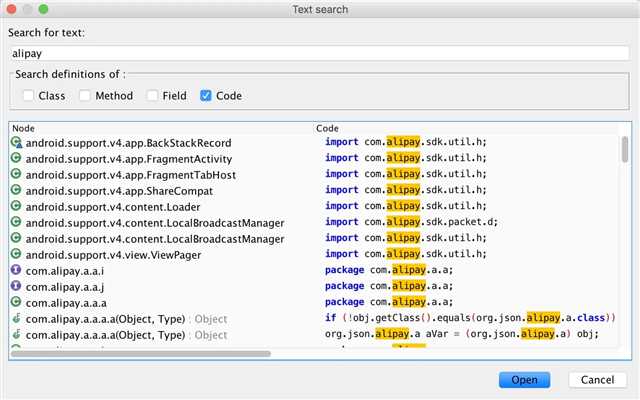Click the class icon beside android.support.v4.app.FragmentTabHost

tap(16, 174)
